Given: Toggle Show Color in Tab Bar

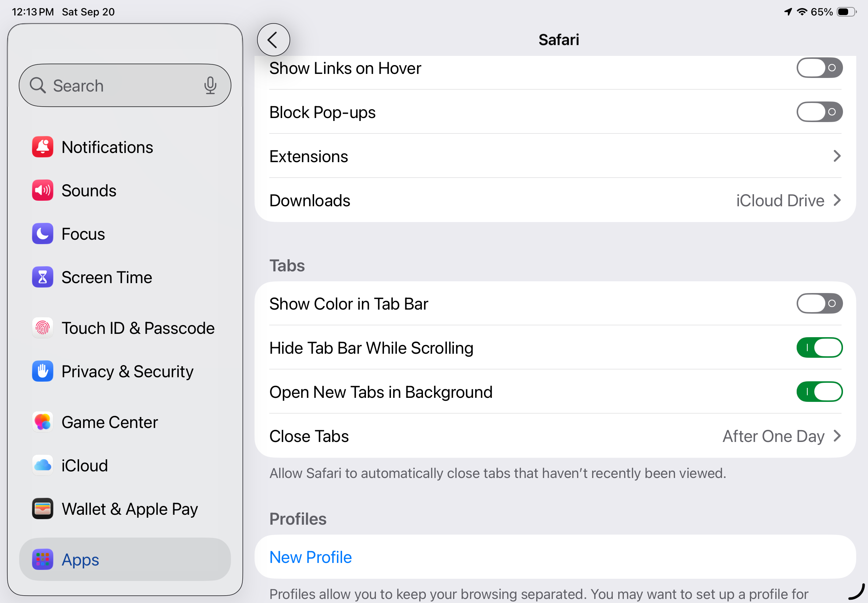Looking at the screenshot, I should pyautogui.click(x=819, y=303).
